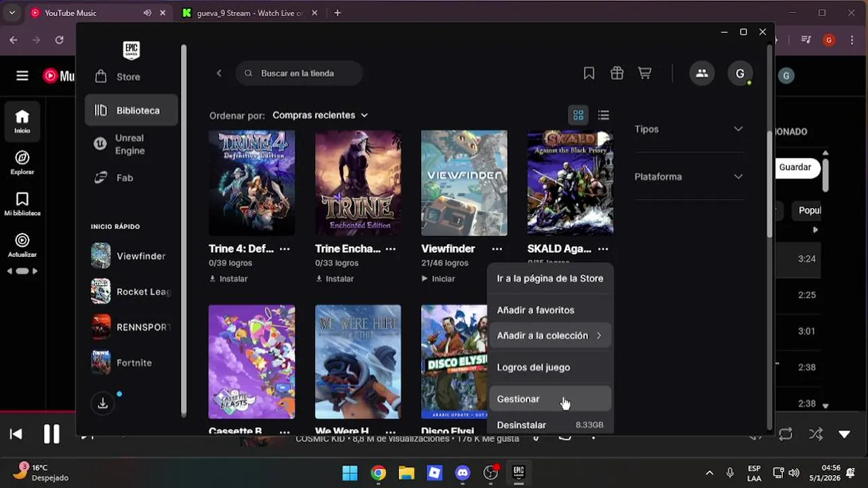Open Trine Enchanted three-dot options menu

[x=391, y=249]
